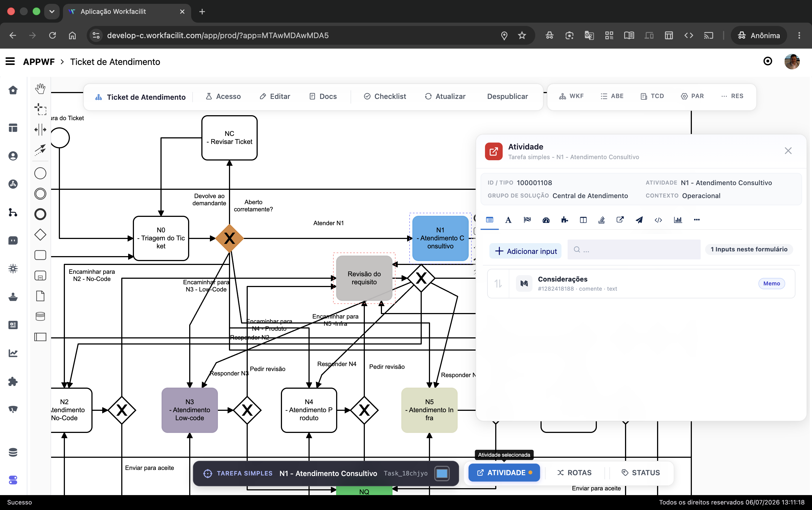
Task: Select the N3 Atendimento Low-code task node
Action: pyautogui.click(x=189, y=410)
